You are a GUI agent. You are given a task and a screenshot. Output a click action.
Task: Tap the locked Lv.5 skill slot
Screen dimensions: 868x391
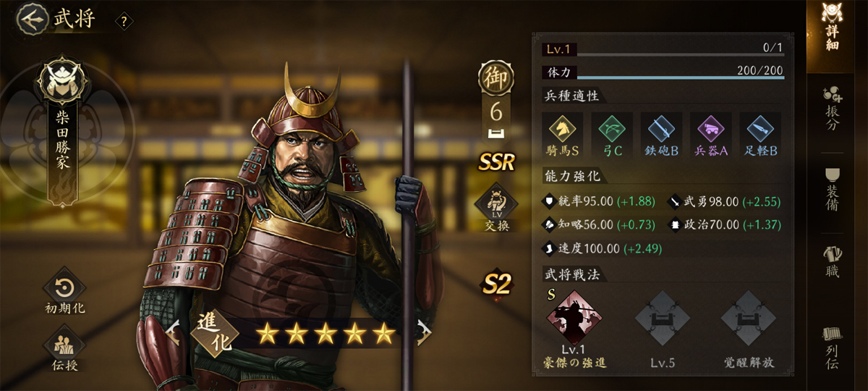tap(662, 319)
